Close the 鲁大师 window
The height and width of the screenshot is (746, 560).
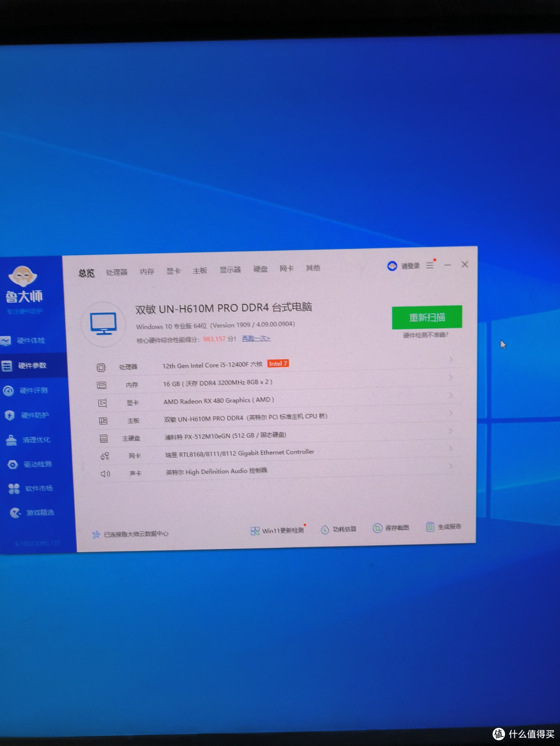pyautogui.click(x=465, y=265)
